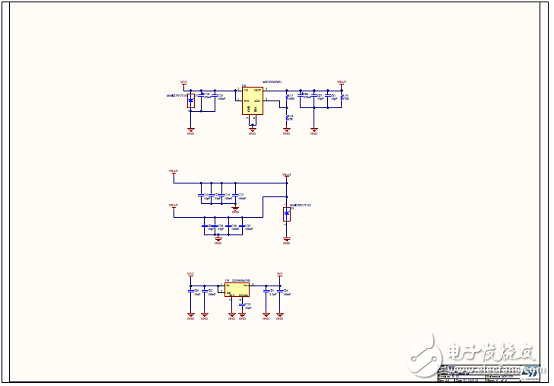
Task: Click the rightmost capacitor in the lower middle bank
Action: [x=242, y=226]
